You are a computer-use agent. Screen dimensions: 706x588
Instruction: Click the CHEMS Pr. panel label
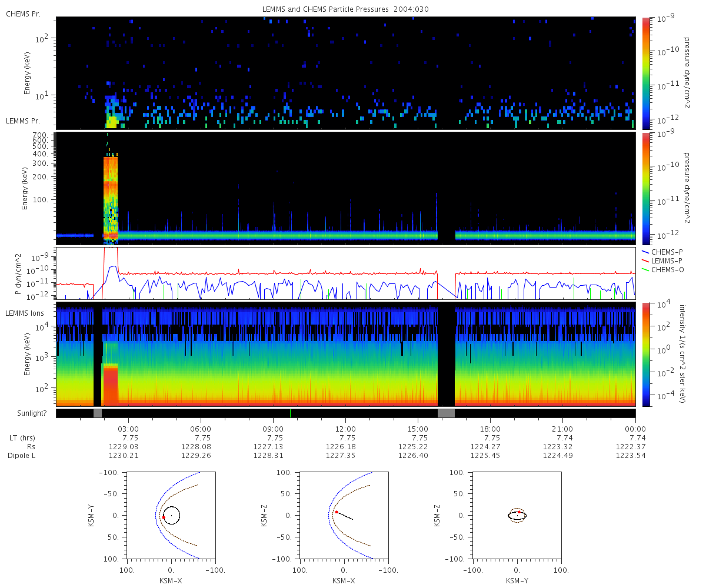[23, 14]
